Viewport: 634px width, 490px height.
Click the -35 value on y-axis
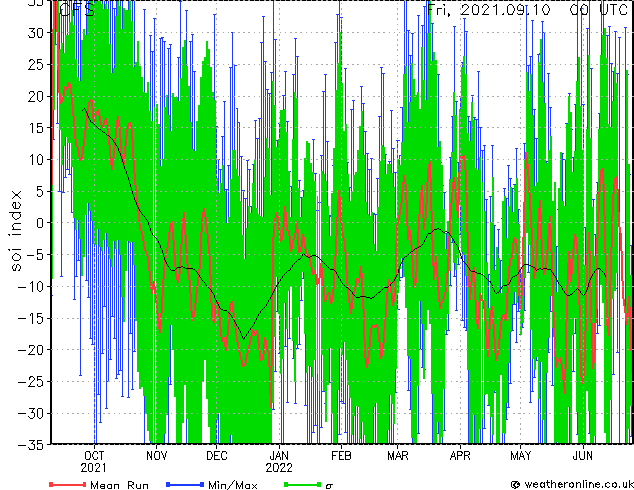click(31, 445)
